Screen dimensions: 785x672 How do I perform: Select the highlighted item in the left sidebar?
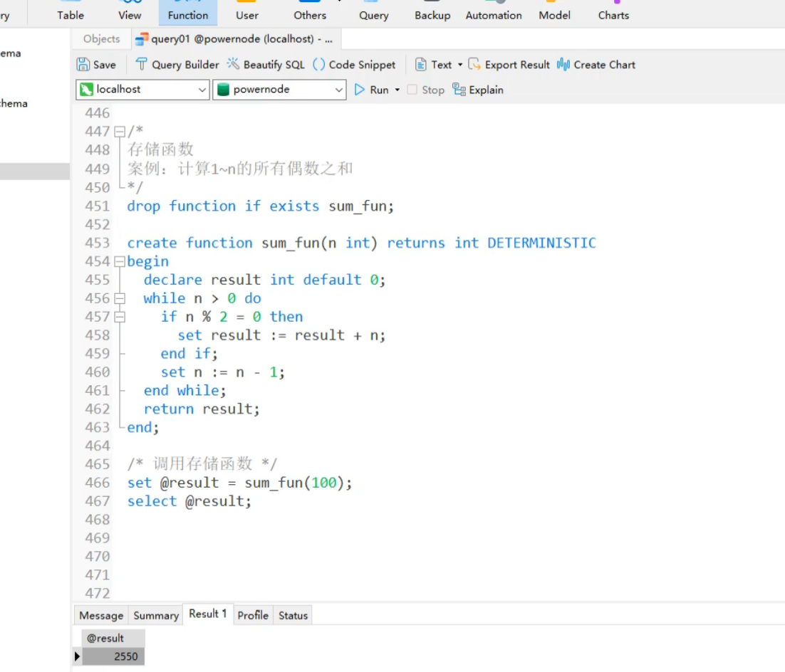34,171
